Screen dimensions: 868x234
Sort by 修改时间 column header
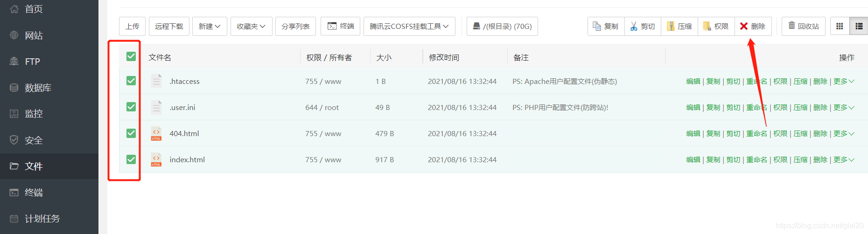444,57
